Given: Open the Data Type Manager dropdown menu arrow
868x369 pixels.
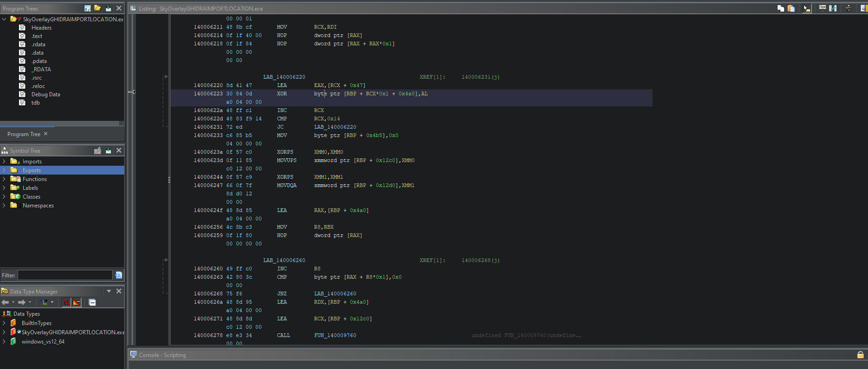Looking at the screenshot, I should [x=109, y=291].
